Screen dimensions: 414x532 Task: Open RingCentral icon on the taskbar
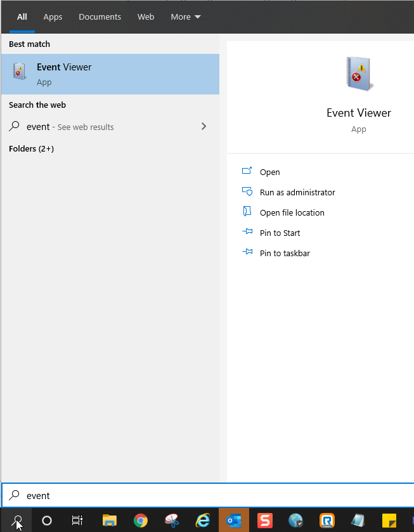(x=327, y=520)
